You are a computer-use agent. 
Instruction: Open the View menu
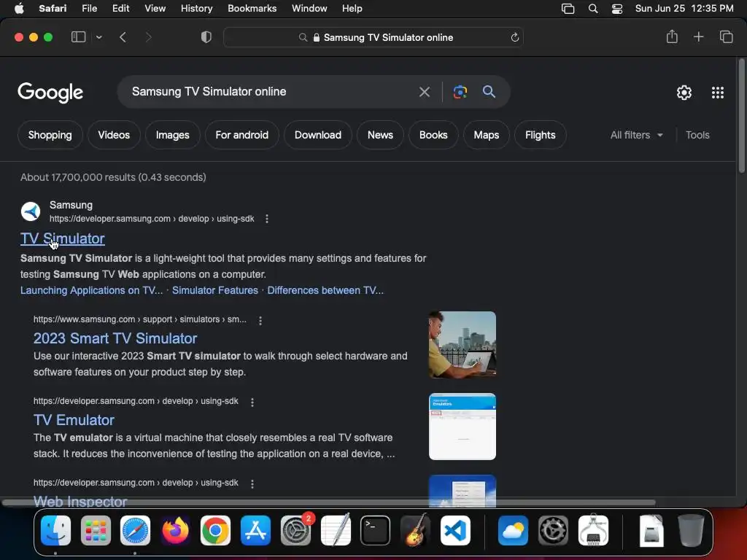click(155, 8)
